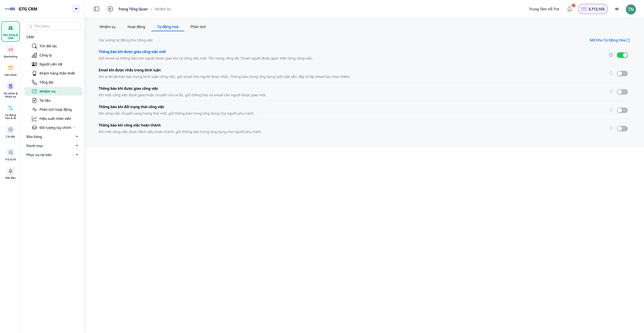Expand the Danh mục menu section
Screen dimensions: 644x333
pos(52,146)
